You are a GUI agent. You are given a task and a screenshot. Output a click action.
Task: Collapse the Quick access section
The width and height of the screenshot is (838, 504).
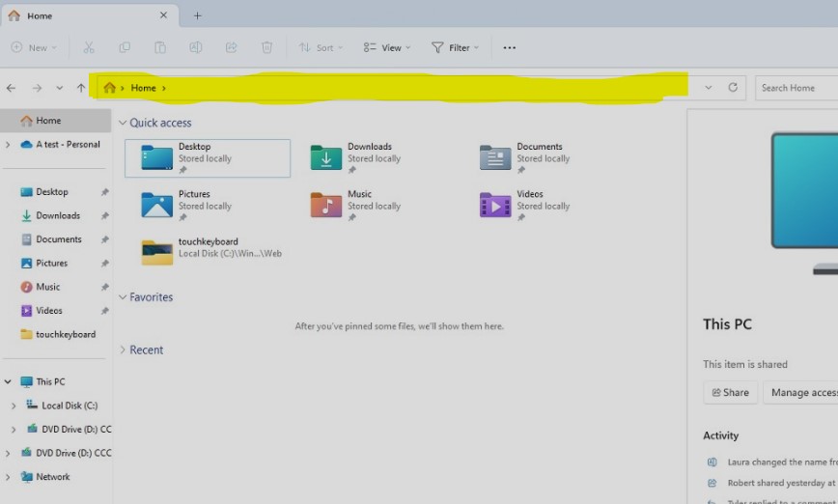point(123,123)
